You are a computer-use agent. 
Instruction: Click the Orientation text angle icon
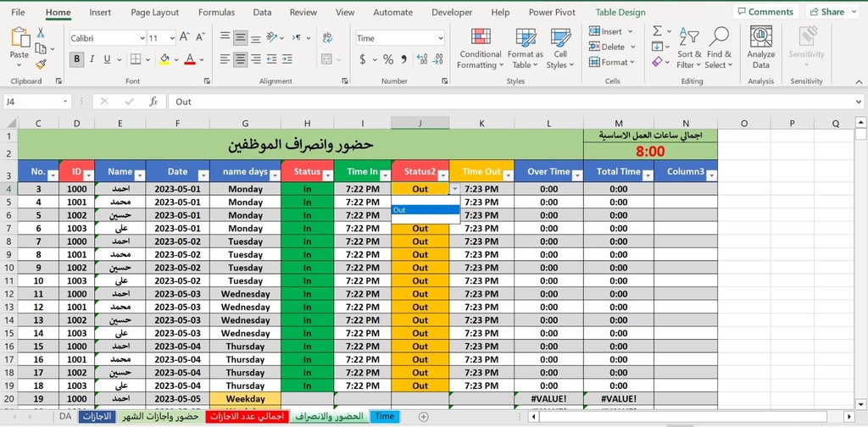(272, 37)
